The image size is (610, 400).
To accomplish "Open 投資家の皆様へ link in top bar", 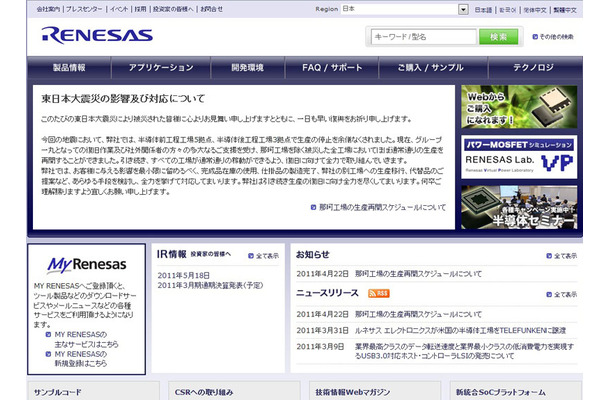I will pos(173,9).
